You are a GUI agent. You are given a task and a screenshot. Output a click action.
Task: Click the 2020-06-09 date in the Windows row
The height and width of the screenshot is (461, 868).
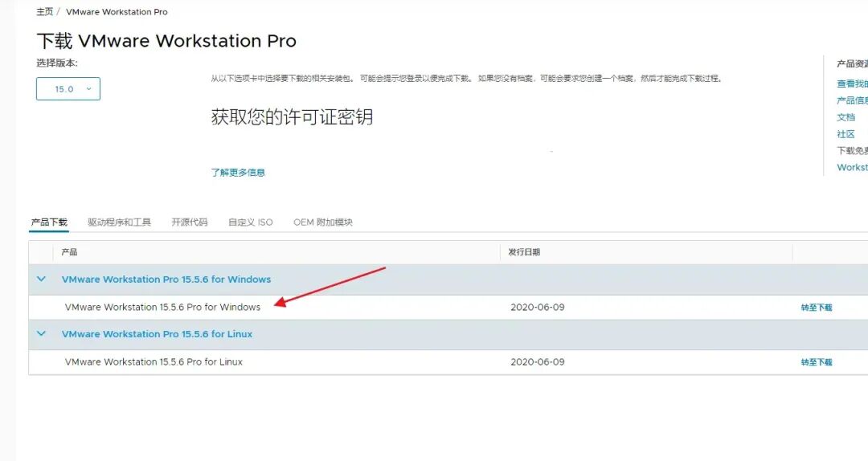click(x=538, y=307)
